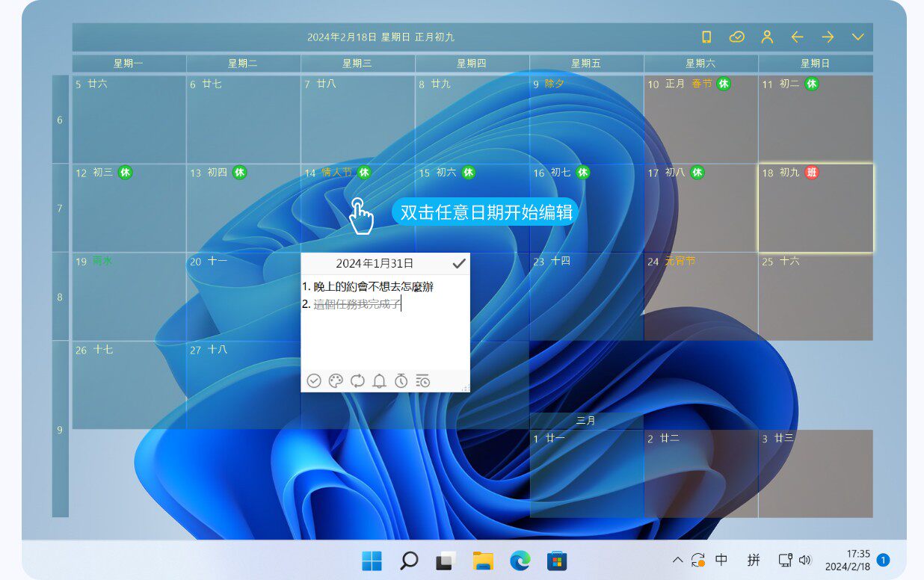Click the 三月 month label
Image resolution: width=924 pixels, height=580 pixels.
pyautogui.click(x=587, y=421)
